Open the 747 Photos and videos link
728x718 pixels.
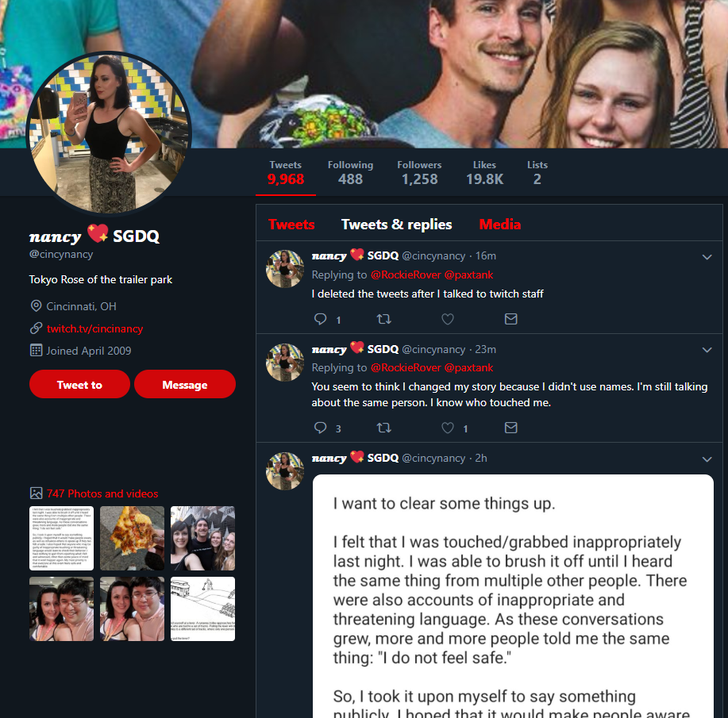pos(102,493)
